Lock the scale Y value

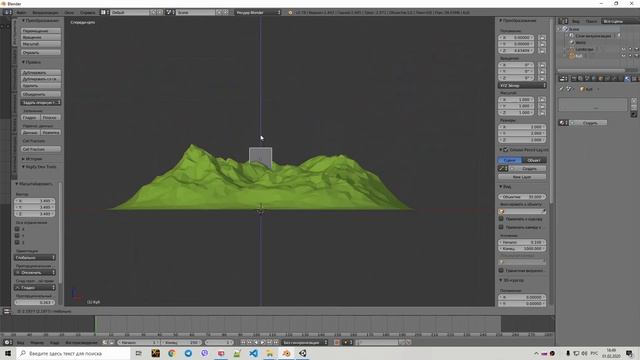tap(542, 106)
